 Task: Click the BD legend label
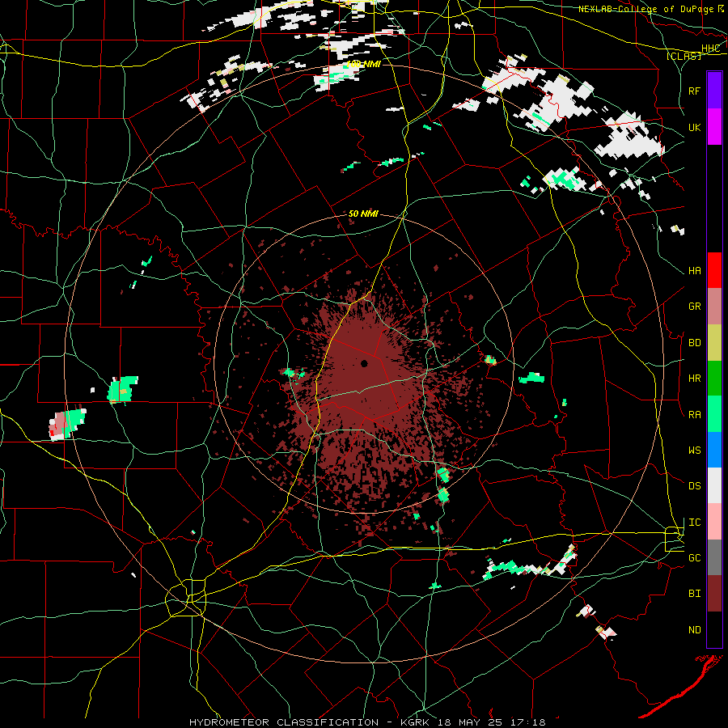pos(695,343)
